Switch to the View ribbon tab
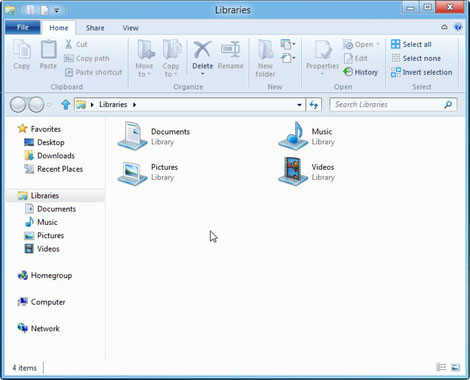Viewport: 470px width, 380px height. point(130,28)
